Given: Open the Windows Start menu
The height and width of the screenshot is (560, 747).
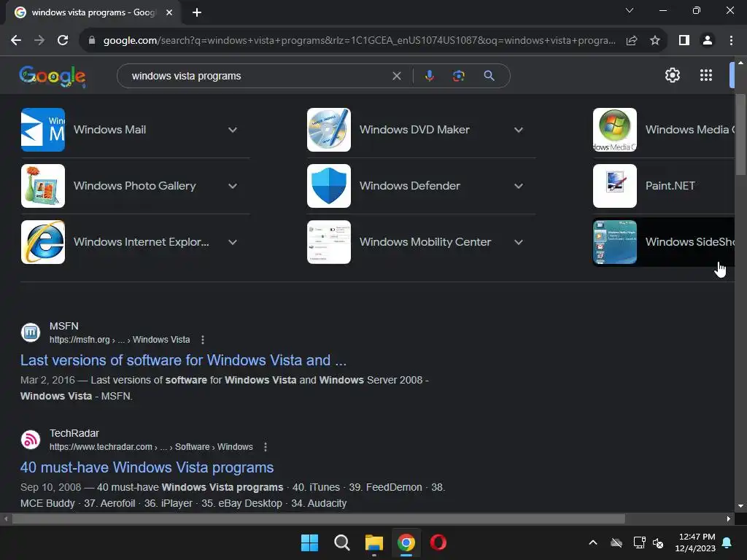Looking at the screenshot, I should [309, 542].
